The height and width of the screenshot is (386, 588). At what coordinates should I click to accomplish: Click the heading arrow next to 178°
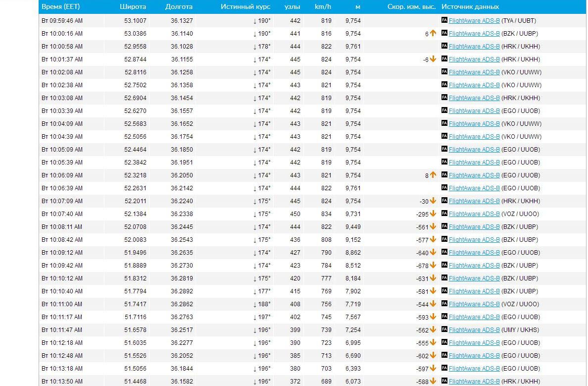click(x=255, y=47)
